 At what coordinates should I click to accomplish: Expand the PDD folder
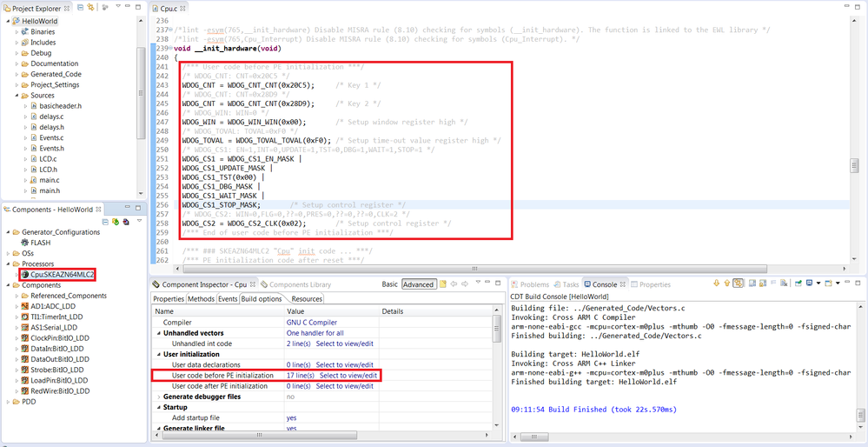tap(8, 401)
